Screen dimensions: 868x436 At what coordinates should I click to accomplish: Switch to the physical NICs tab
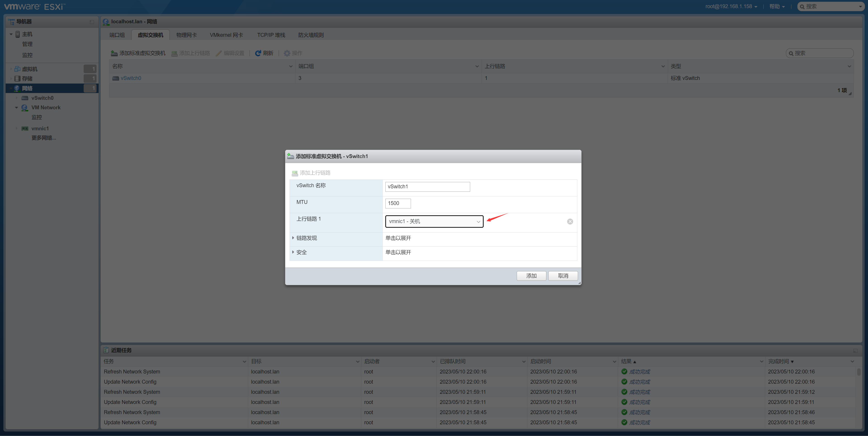186,35
